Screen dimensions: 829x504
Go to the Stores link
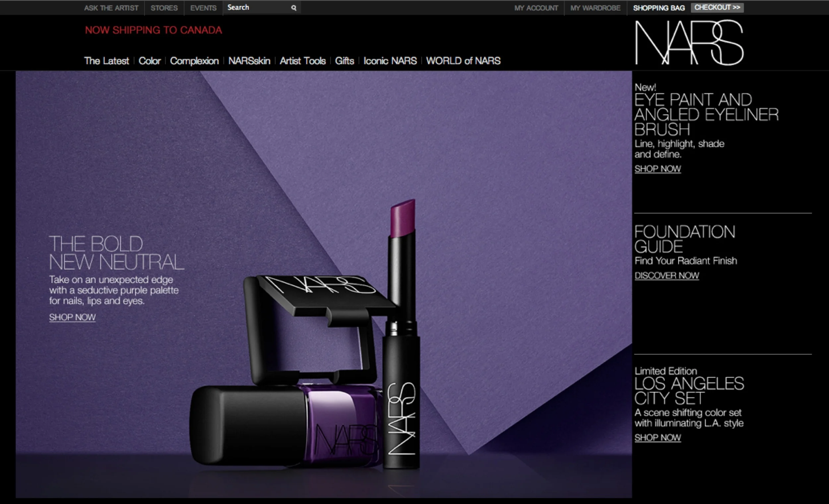[164, 8]
